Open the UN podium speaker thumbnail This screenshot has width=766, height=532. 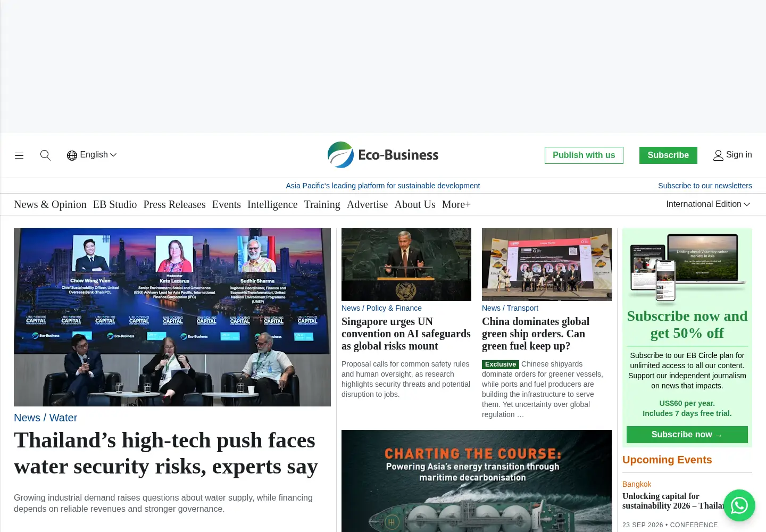[x=406, y=264]
